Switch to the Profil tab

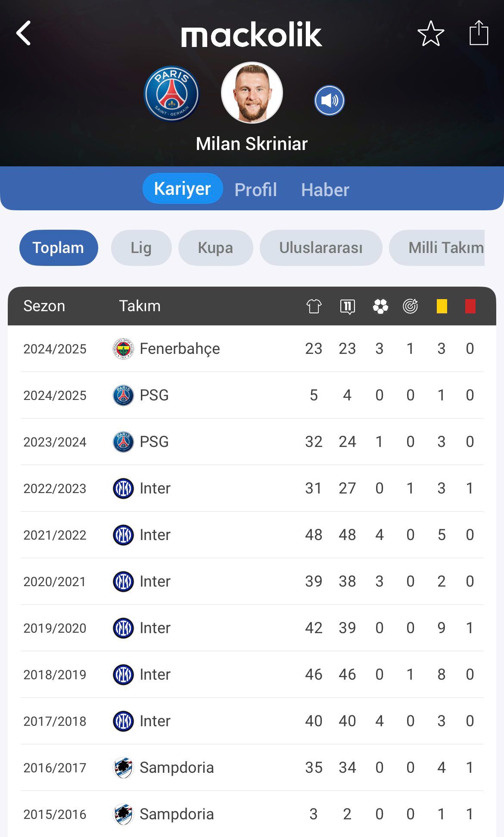click(x=255, y=190)
